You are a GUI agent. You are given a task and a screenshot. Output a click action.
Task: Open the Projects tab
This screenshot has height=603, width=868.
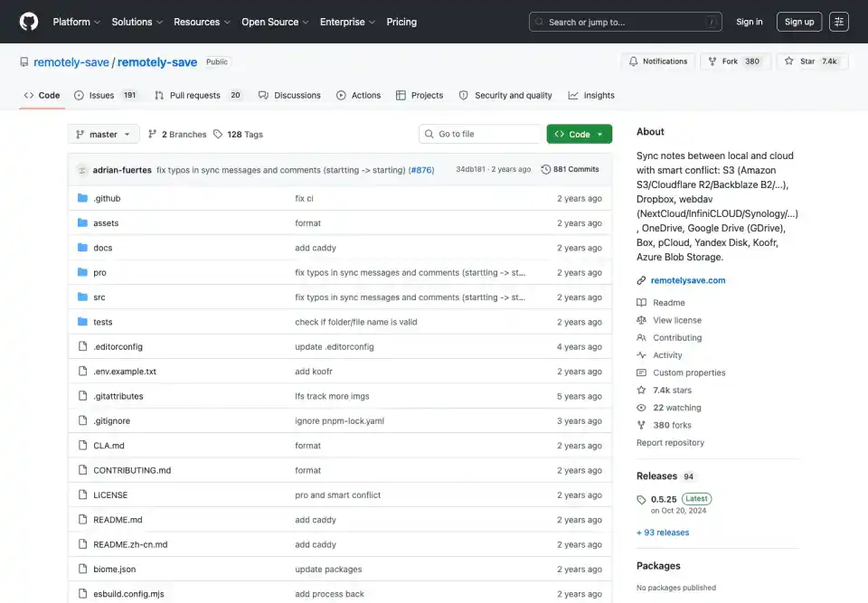pyautogui.click(x=419, y=95)
